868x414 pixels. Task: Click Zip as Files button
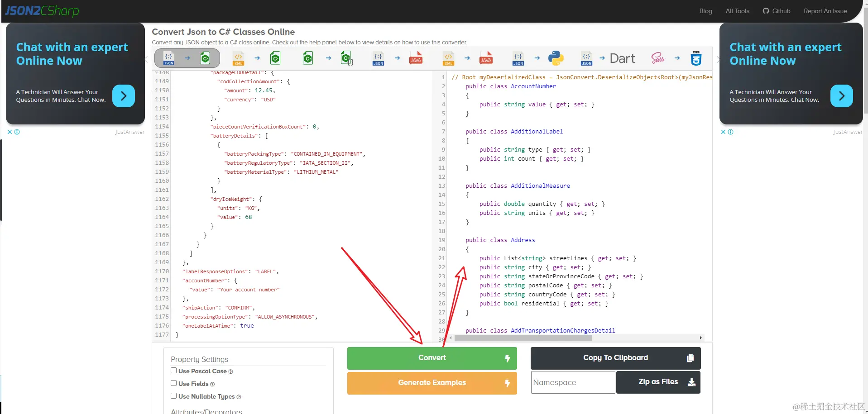pos(658,382)
